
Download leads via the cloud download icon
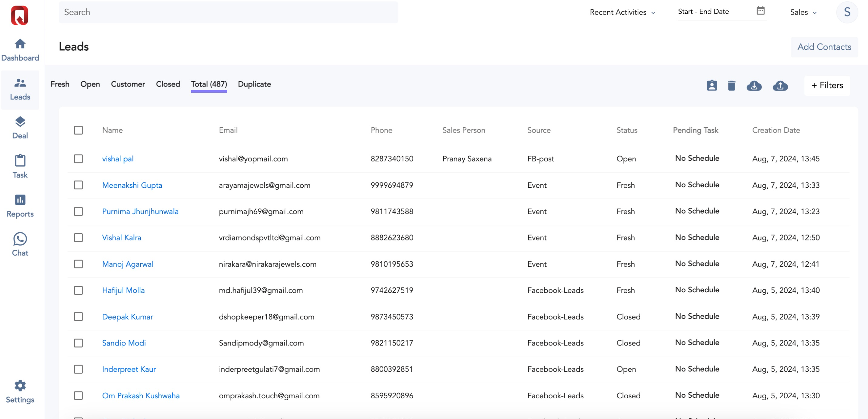tap(754, 86)
